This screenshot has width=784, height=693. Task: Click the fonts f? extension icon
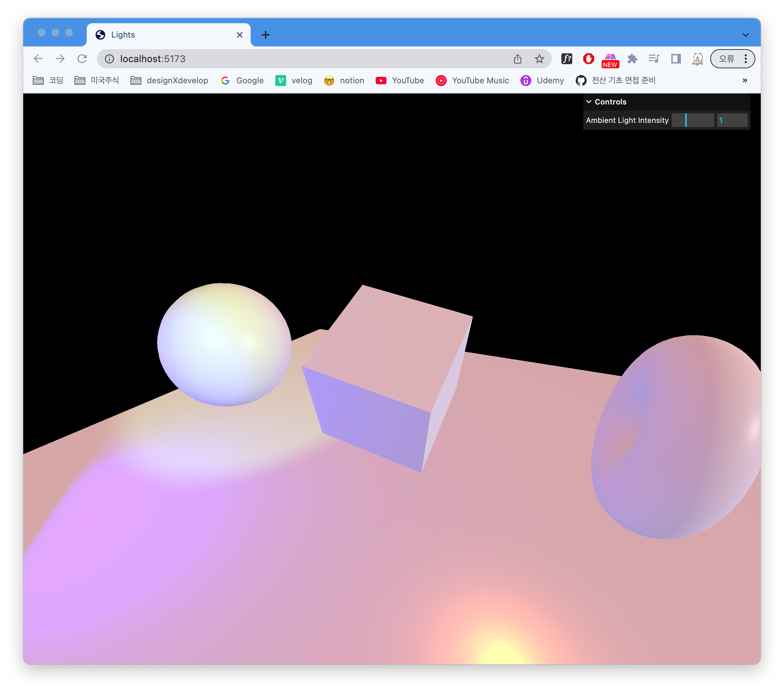point(566,59)
